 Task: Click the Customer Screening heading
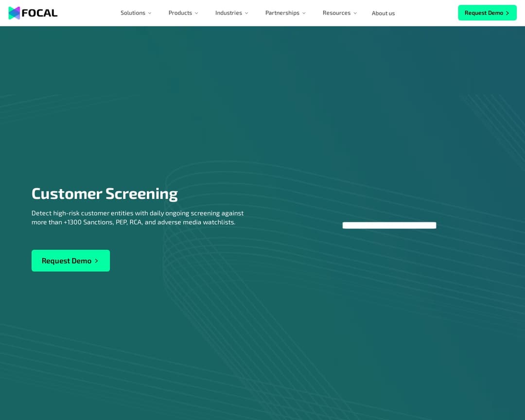point(105,193)
